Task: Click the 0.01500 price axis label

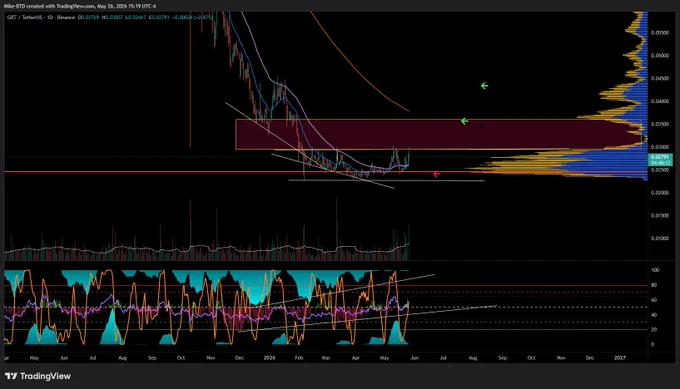Action: pos(660,216)
